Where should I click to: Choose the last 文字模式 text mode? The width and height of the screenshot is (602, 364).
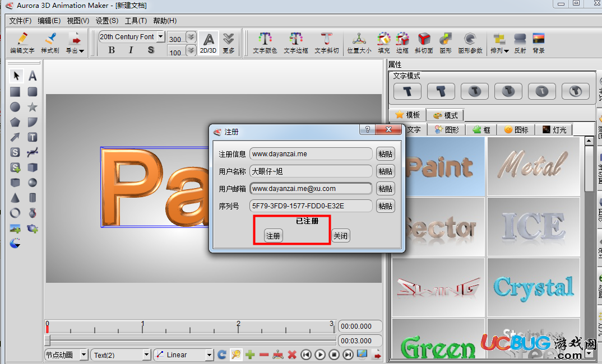pos(576,91)
